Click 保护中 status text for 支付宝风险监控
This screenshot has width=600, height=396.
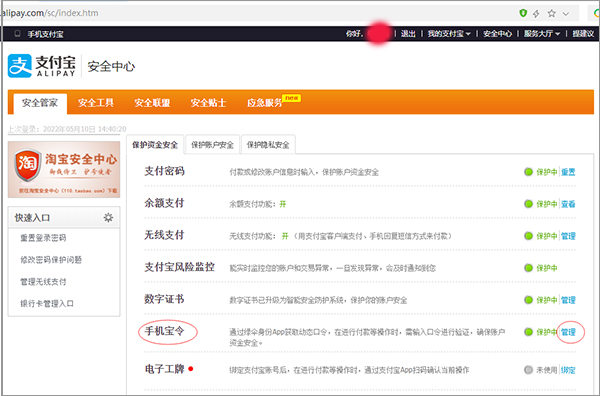[546, 268]
